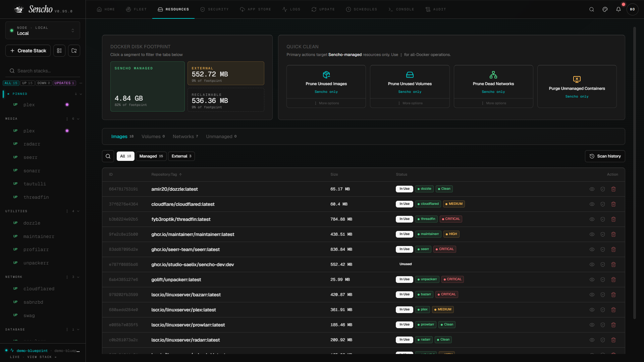Click View Stack link for demo-blueprint
The image size is (644, 362).
(x=42, y=357)
